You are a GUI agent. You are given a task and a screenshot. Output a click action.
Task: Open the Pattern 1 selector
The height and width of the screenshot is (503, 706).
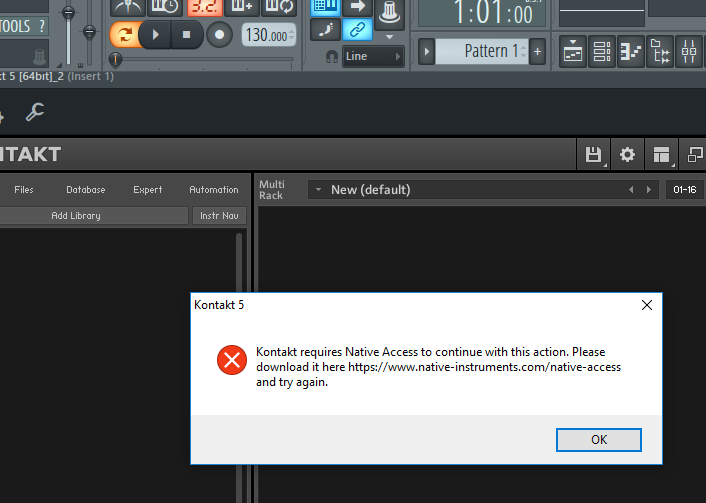click(482, 51)
